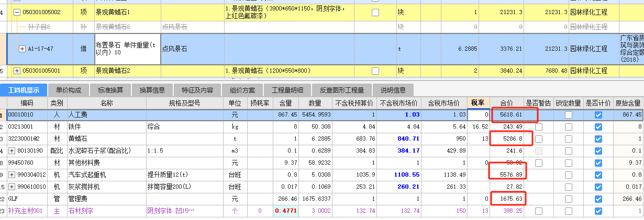The width and height of the screenshot is (644, 220).
Task: Click the 不含税市场价 column header
Action: (x=398, y=102)
